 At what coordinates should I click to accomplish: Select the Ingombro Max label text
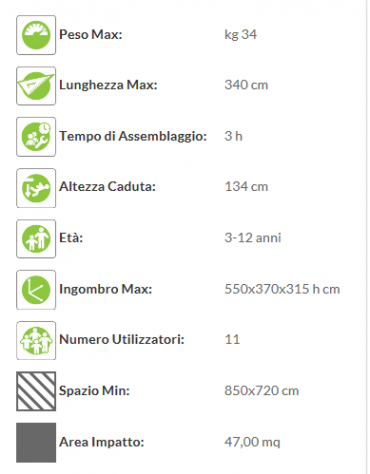[105, 289]
